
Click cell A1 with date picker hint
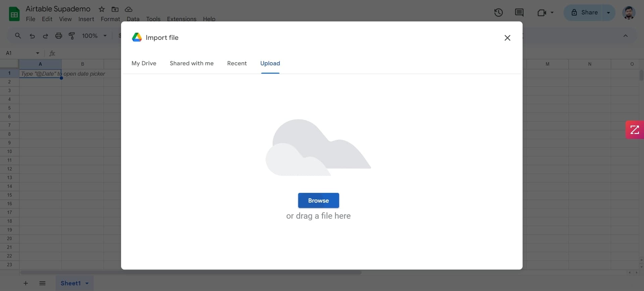[x=40, y=74]
